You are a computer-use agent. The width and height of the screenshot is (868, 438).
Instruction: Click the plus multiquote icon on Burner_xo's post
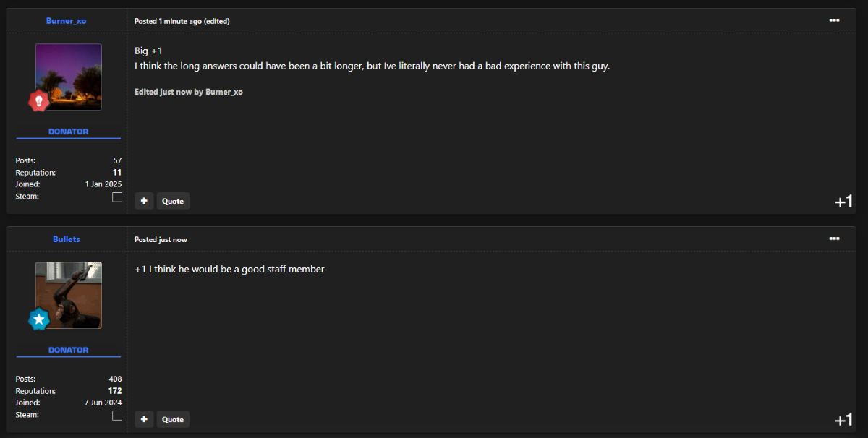tap(144, 201)
